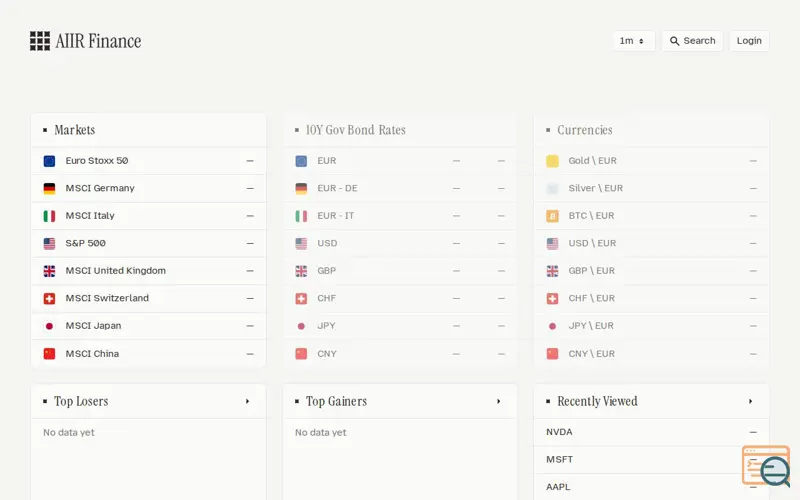
Task: Click the CNY \ EUR flag icon
Action: [x=553, y=354]
